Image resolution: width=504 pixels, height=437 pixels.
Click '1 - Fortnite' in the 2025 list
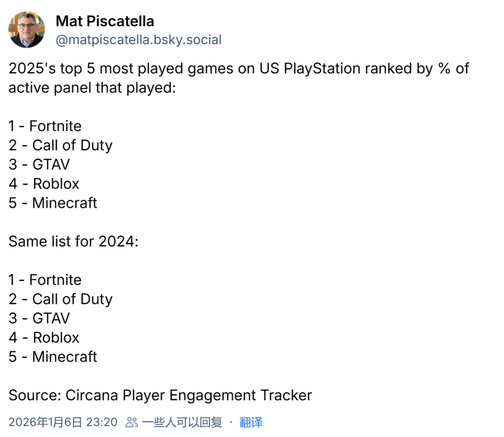tap(45, 126)
